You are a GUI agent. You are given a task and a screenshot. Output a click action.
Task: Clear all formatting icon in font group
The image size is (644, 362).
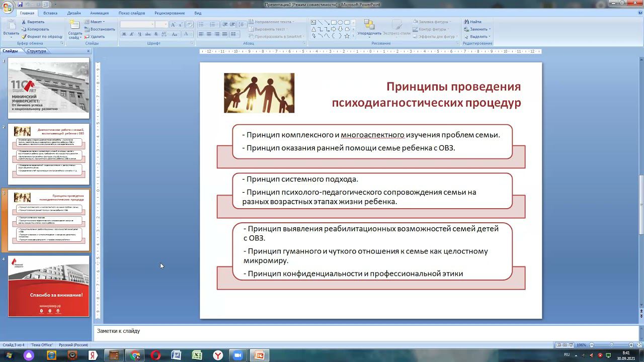[189, 24]
